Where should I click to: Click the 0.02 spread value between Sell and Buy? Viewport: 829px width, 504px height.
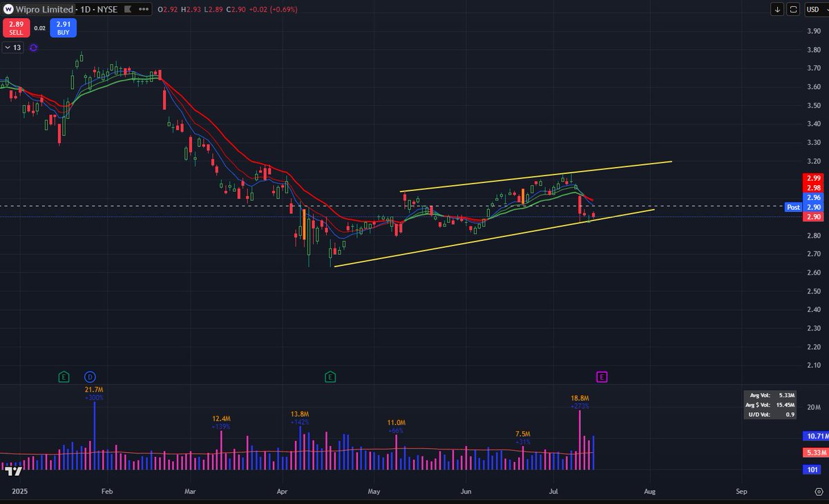39,28
